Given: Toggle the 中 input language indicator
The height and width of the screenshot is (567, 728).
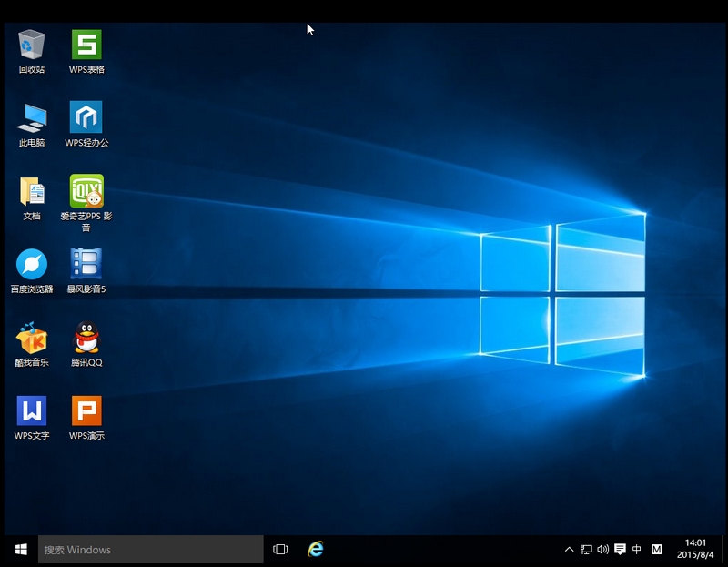Looking at the screenshot, I should 637,550.
